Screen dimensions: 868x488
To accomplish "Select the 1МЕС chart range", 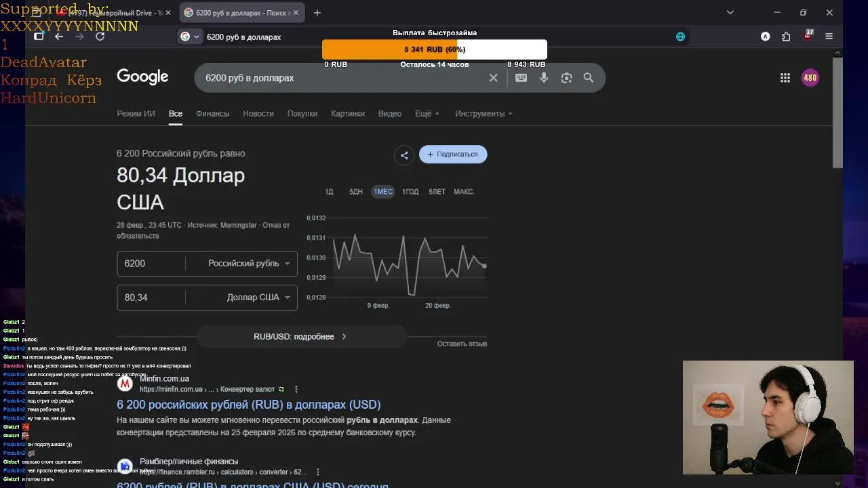I will tap(383, 192).
